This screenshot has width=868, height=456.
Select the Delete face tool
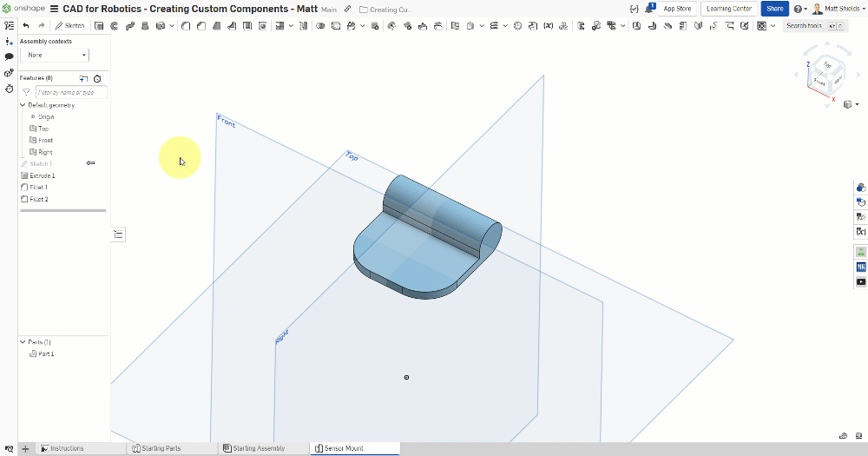tap(407, 26)
